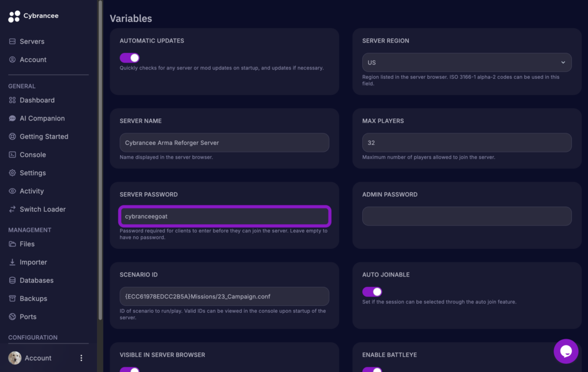The image size is (588, 372).
Task: Go to AI Companion
Action: [x=42, y=118]
